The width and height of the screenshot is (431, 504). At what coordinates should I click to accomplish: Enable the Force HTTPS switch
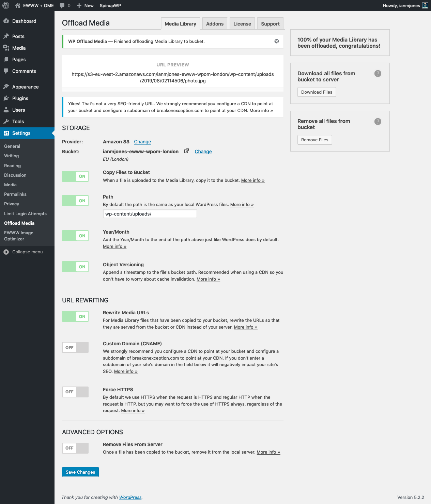[75, 392]
